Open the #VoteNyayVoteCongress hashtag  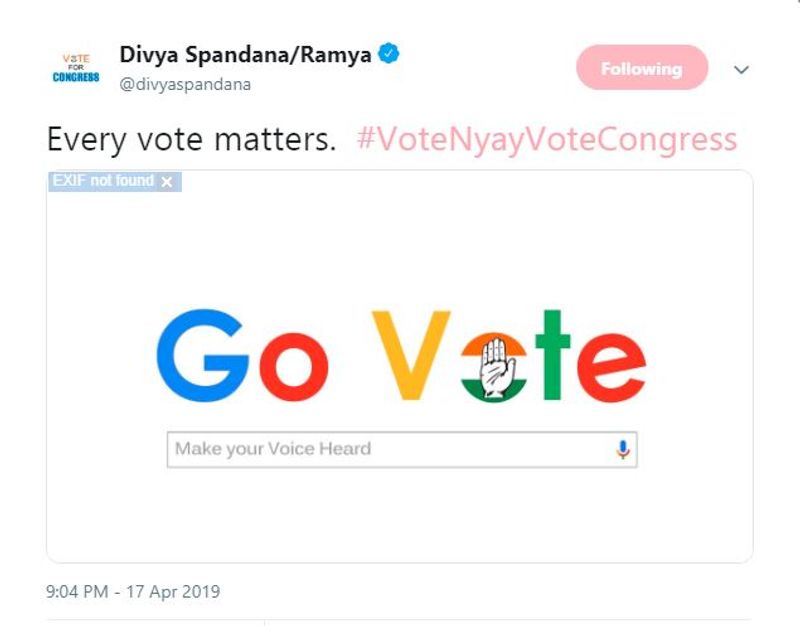546,139
